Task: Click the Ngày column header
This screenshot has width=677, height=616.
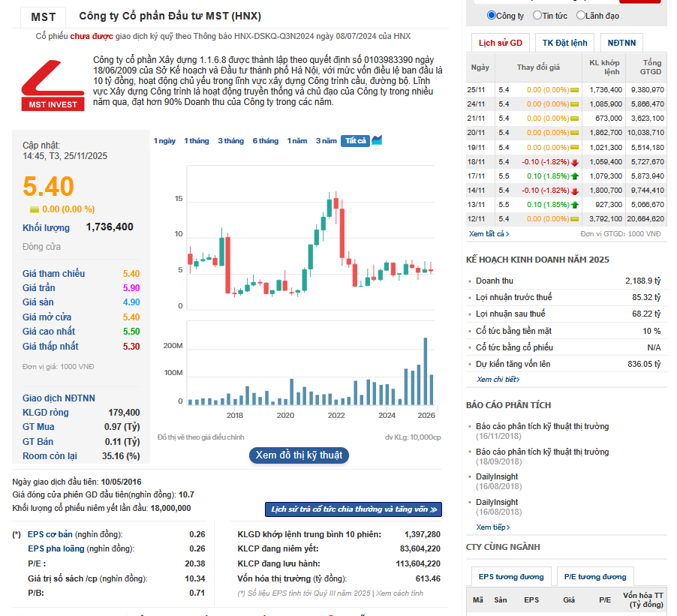Action: pyautogui.click(x=480, y=68)
